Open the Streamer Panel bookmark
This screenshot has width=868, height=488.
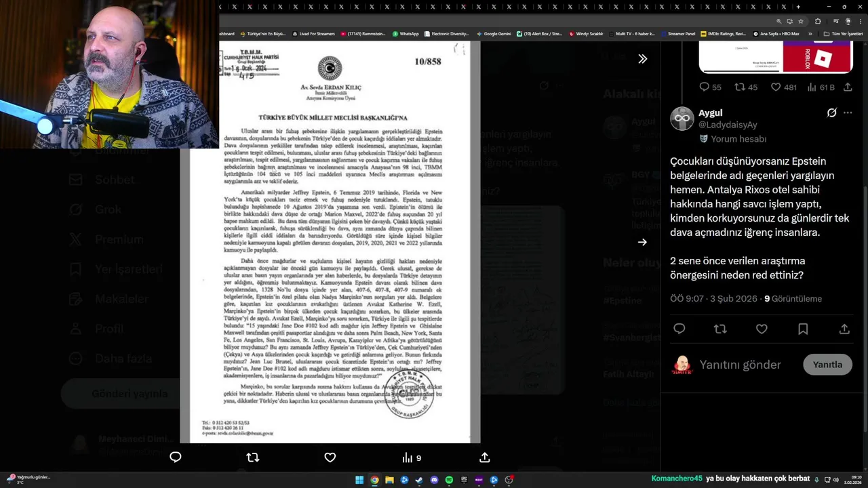(678, 34)
